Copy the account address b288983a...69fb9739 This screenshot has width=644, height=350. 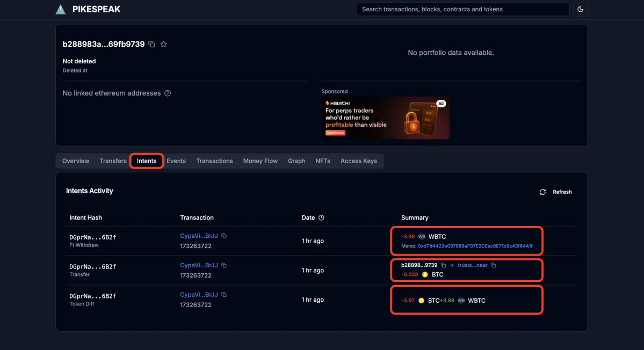click(x=151, y=44)
